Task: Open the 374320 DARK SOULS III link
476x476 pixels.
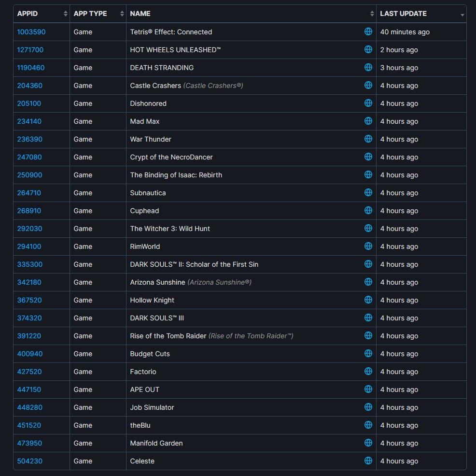Action: 29,318
